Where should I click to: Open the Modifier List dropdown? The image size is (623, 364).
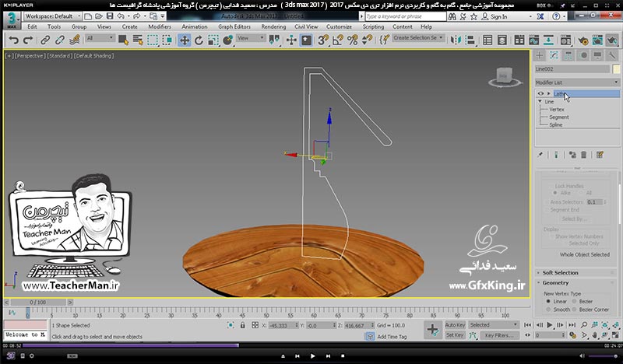tap(577, 82)
